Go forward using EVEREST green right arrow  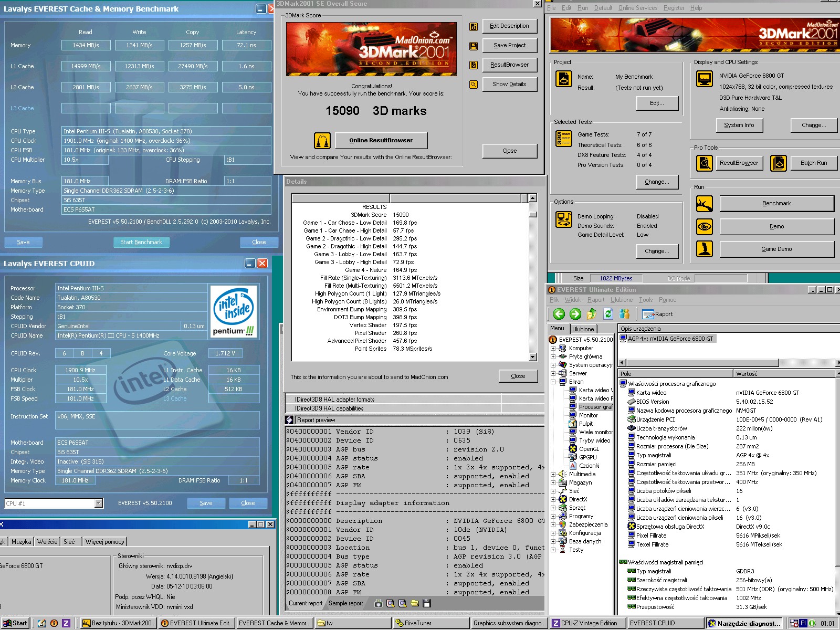575,314
